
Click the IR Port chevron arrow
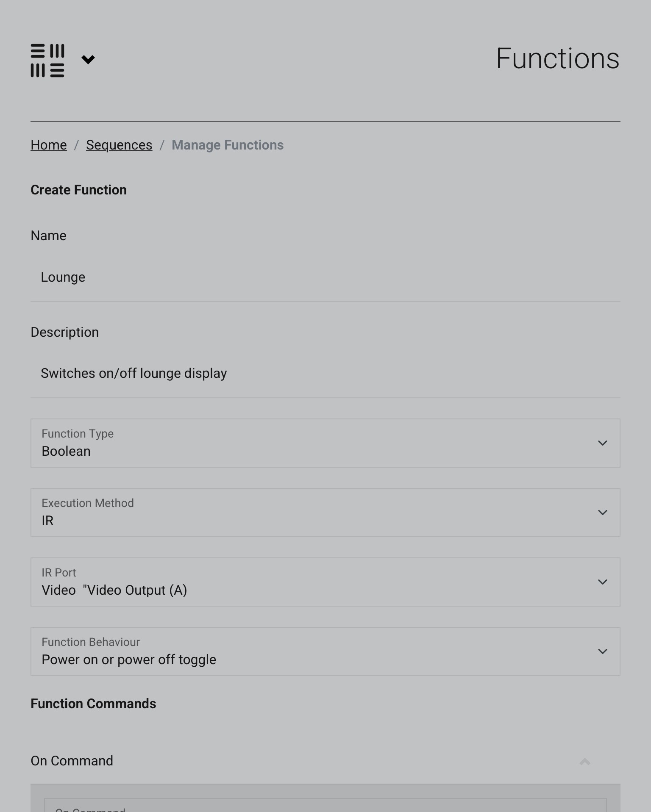pos(602,582)
